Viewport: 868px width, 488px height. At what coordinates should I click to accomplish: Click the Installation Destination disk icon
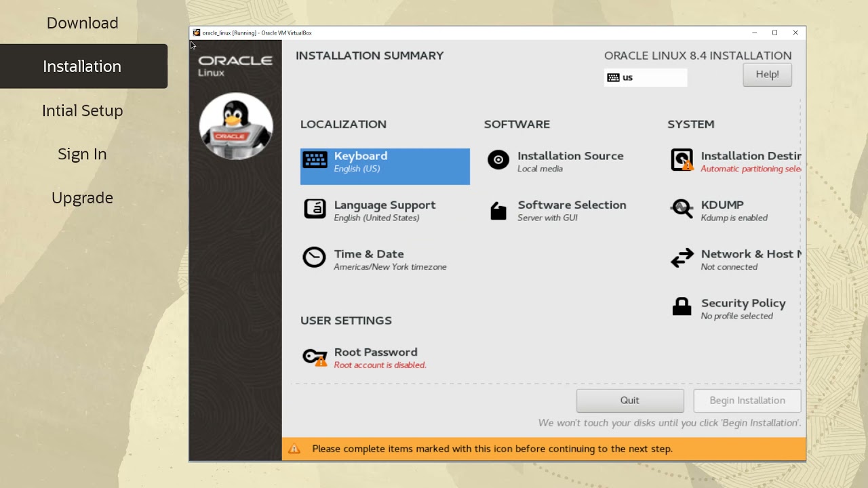tap(682, 160)
